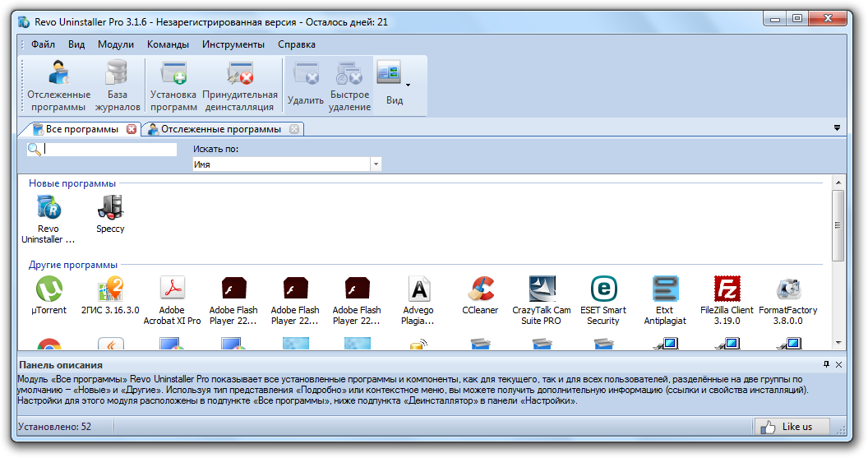Select the Speccy program icon
This screenshot has width=868, height=458.
110,215
